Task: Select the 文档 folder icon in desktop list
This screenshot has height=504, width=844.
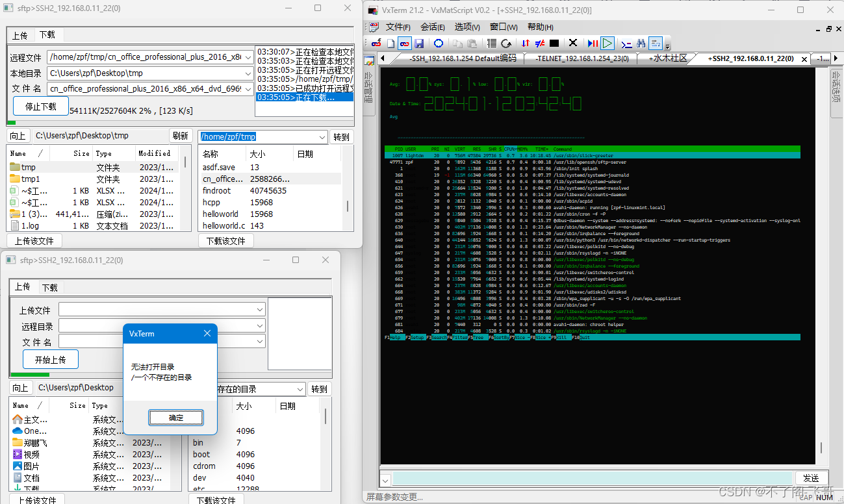Action: (18, 478)
